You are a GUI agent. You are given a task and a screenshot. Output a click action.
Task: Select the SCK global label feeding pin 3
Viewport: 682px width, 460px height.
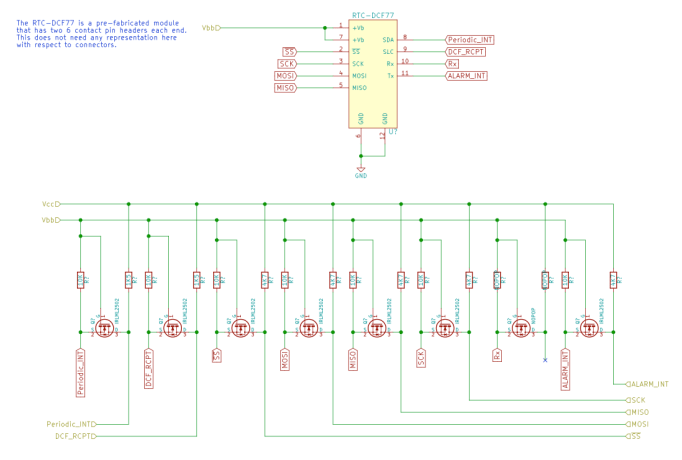coord(287,64)
